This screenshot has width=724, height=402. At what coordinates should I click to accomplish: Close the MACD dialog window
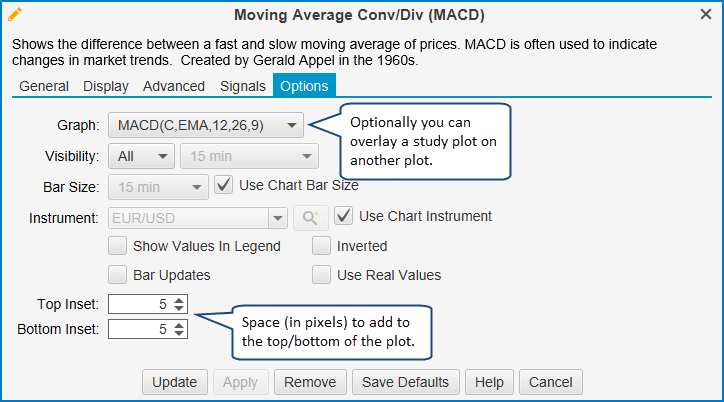coord(706,14)
